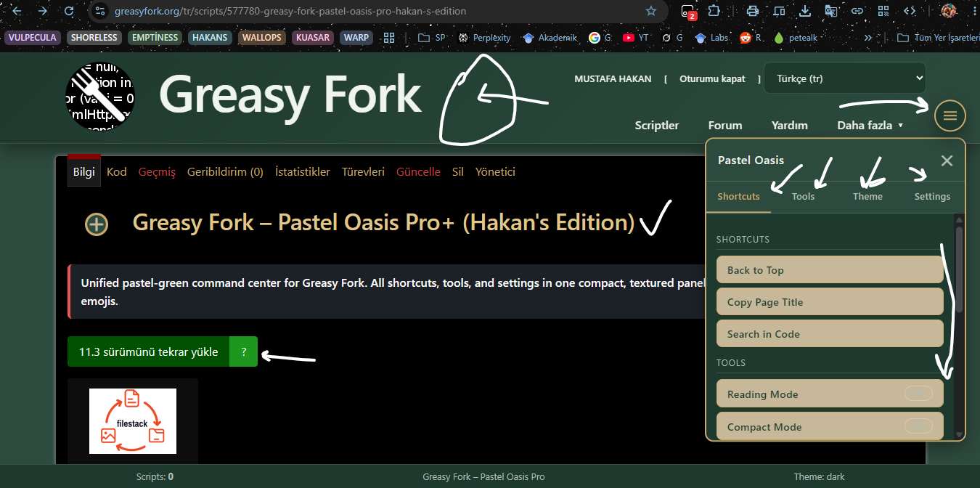The width and height of the screenshot is (980, 488).
Task: Click the question mark beside install button
Action: (243, 351)
